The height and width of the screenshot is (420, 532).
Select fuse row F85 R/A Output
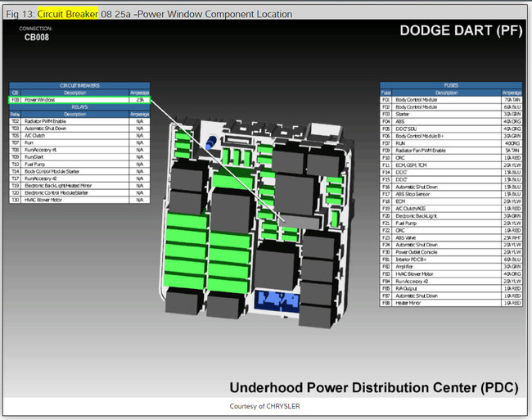pyautogui.click(x=451, y=288)
